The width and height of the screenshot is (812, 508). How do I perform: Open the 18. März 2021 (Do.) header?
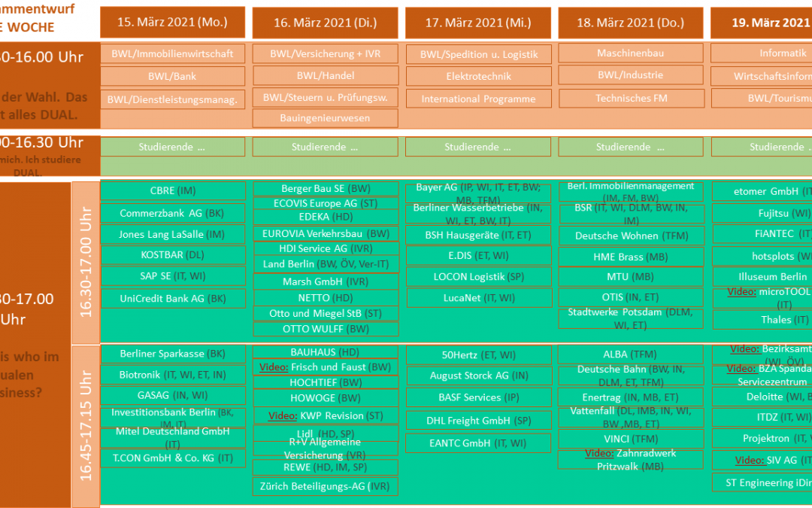[630, 23]
